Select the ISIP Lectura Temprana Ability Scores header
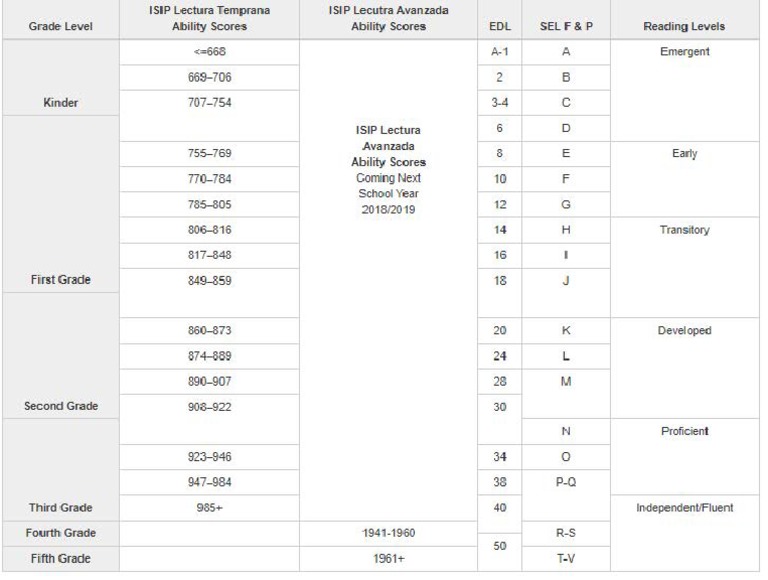The width and height of the screenshot is (768, 580). pyautogui.click(x=209, y=18)
